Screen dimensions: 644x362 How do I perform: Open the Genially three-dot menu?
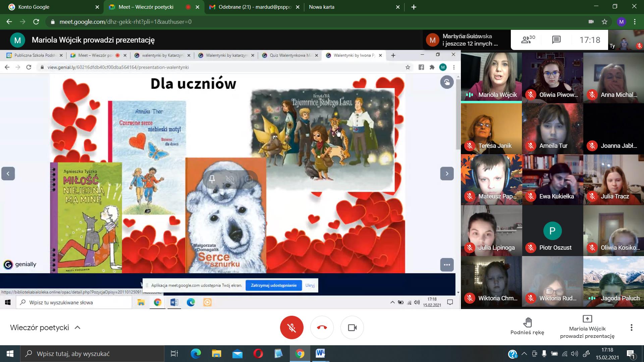pyautogui.click(x=447, y=264)
